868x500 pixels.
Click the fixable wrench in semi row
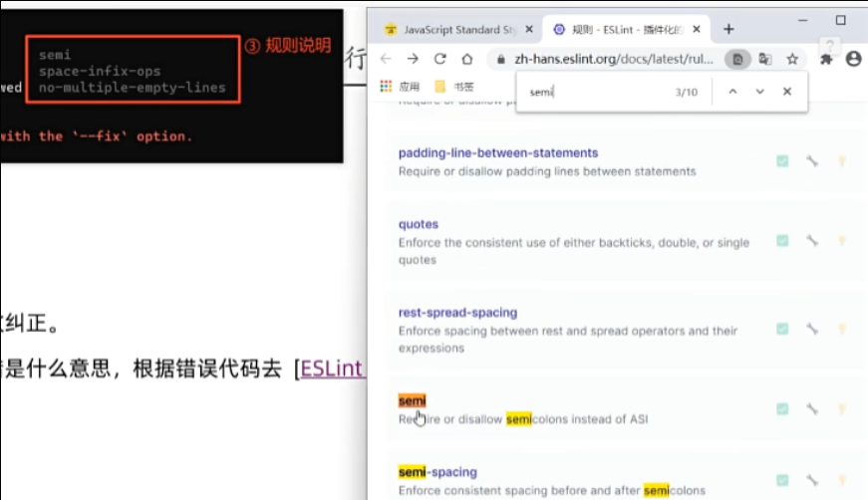coord(812,409)
